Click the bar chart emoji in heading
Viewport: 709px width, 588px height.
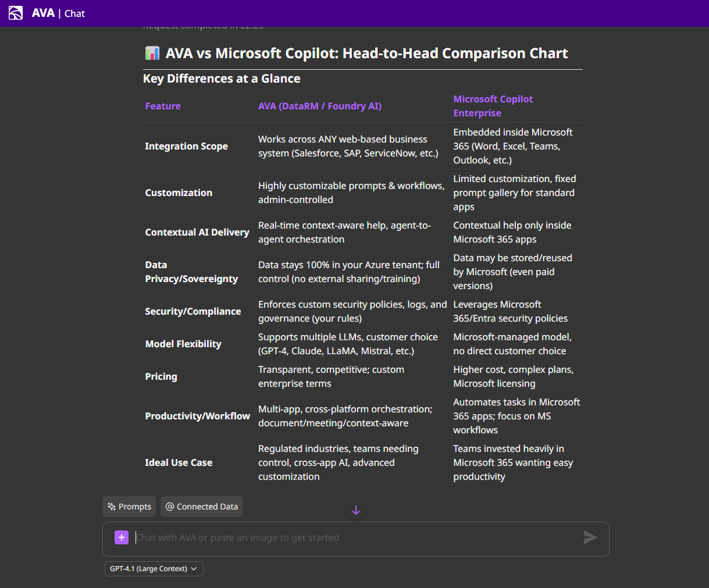pyautogui.click(x=152, y=53)
